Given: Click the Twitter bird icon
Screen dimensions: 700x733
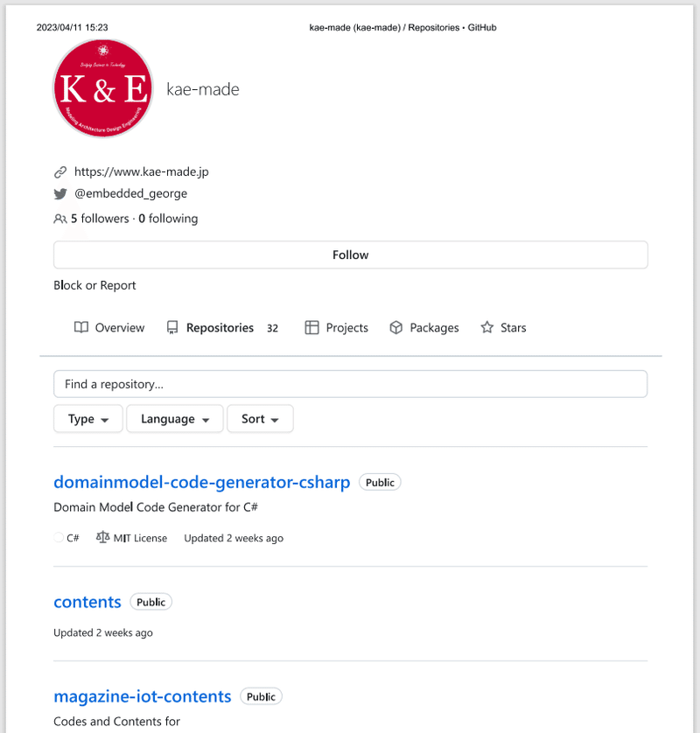Looking at the screenshot, I should (59, 193).
